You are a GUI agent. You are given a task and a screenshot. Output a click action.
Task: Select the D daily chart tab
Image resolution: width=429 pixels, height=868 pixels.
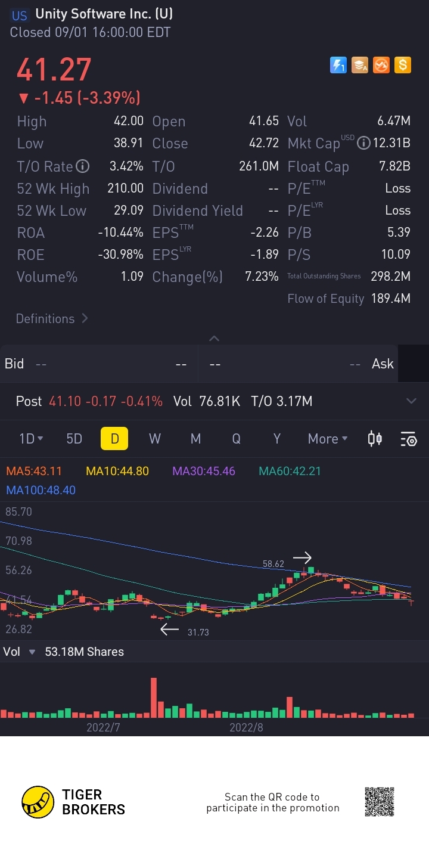click(x=115, y=439)
